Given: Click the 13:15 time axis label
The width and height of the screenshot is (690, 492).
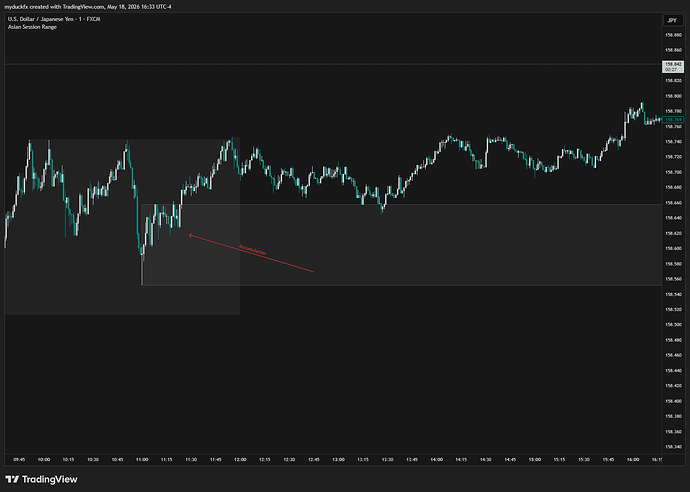Looking at the screenshot, I should [x=363, y=459].
